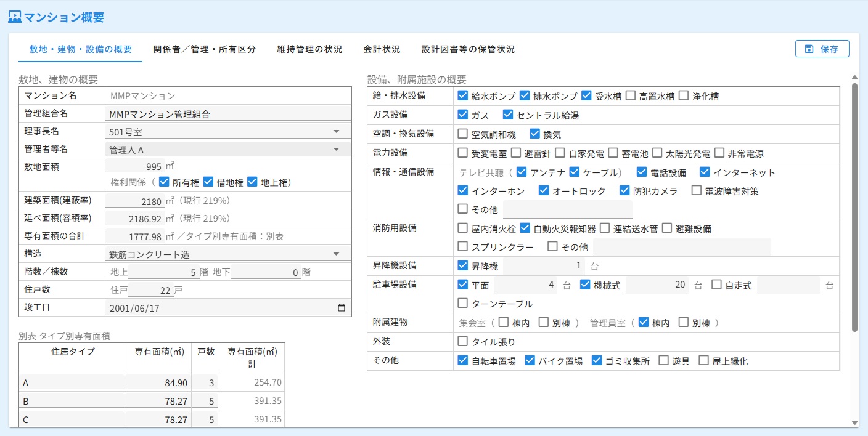Click the 昇降機 count field
Screen dimensions: 868x436
tap(545, 266)
